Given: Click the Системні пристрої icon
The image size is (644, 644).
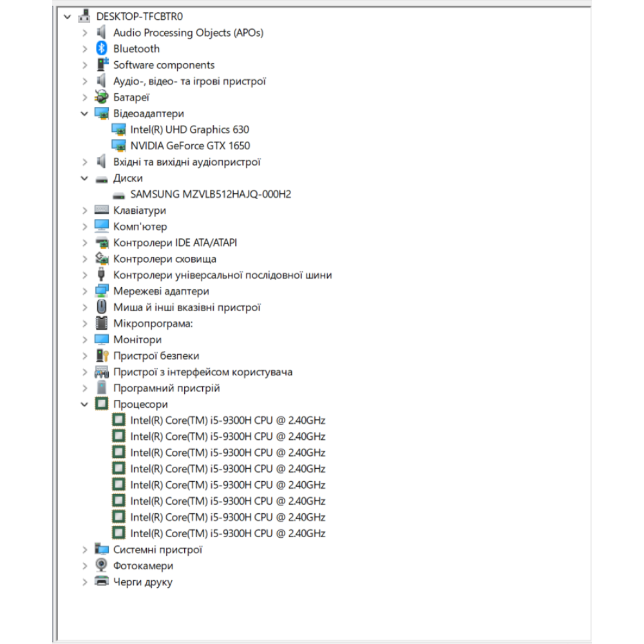Looking at the screenshot, I should (x=102, y=549).
